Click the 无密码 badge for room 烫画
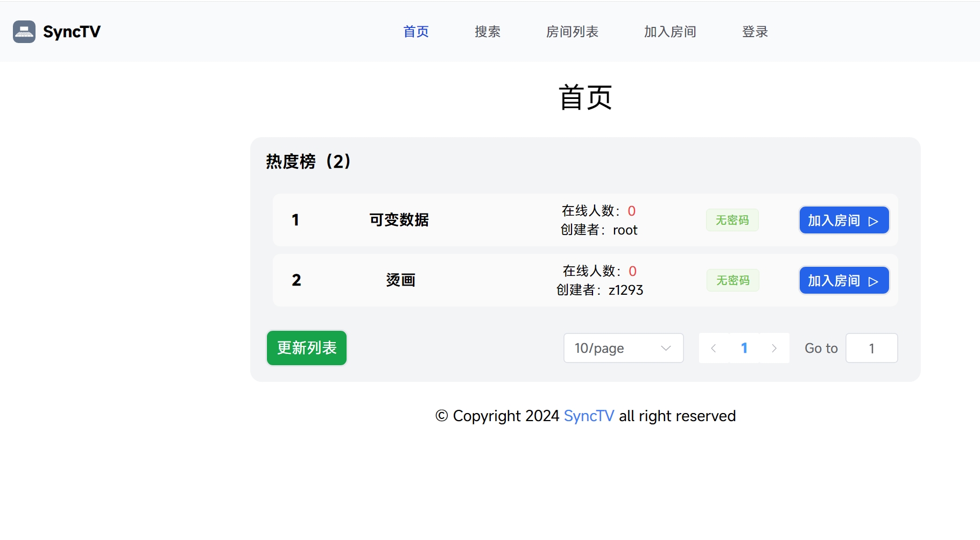980x540 pixels. pyautogui.click(x=732, y=280)
